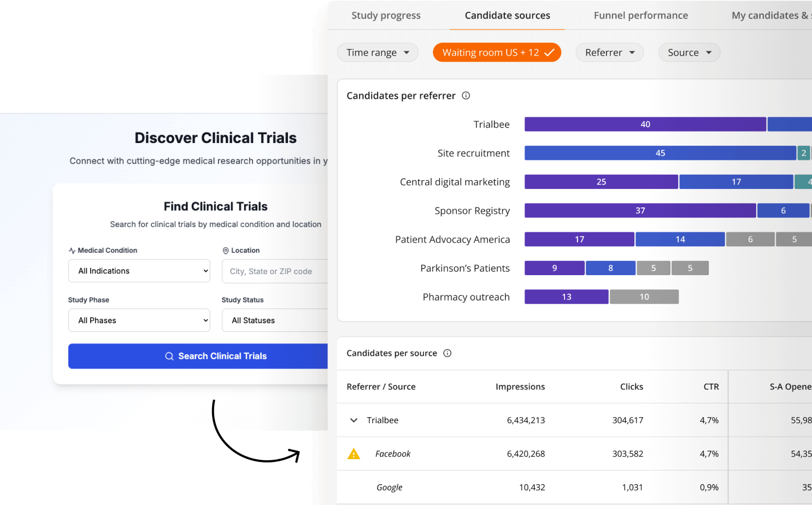Click magnifier icon in Search Clinical Trials
The height and width of the screenshot is (505, 812).
pyautogui.click(x=169, y=356)
